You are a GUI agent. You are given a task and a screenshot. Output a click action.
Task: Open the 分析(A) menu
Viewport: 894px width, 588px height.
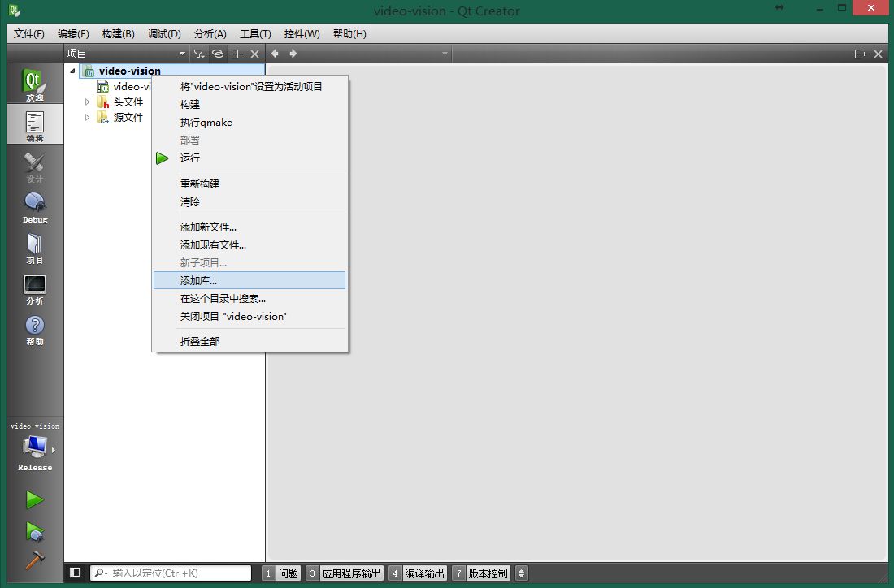click(x=210, y=33)
